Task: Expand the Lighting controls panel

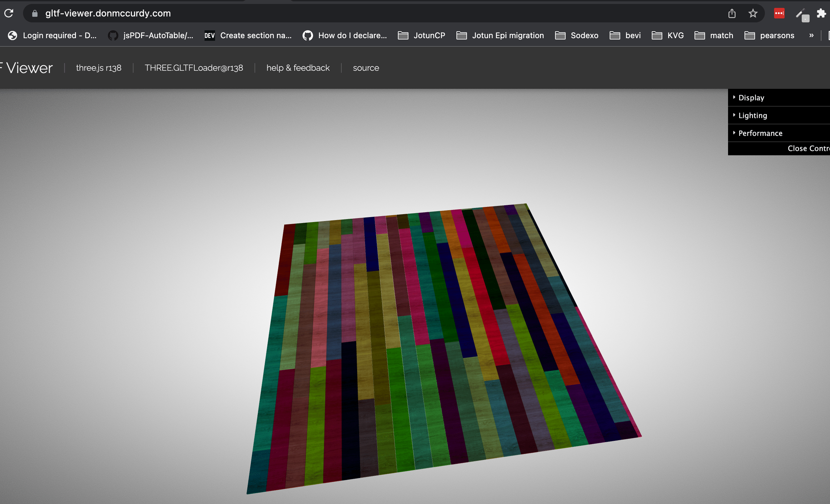Action: pos(753,115)
